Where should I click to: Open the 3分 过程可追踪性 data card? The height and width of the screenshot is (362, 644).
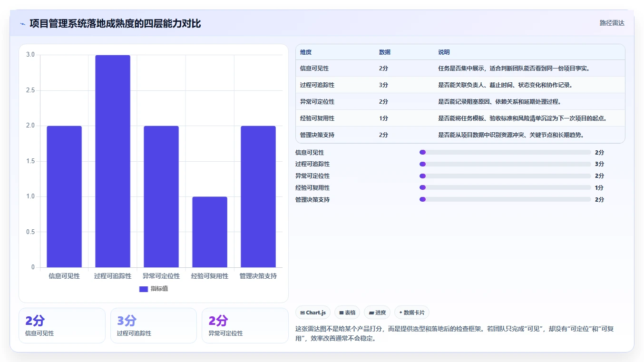click(x=154, y=325)
